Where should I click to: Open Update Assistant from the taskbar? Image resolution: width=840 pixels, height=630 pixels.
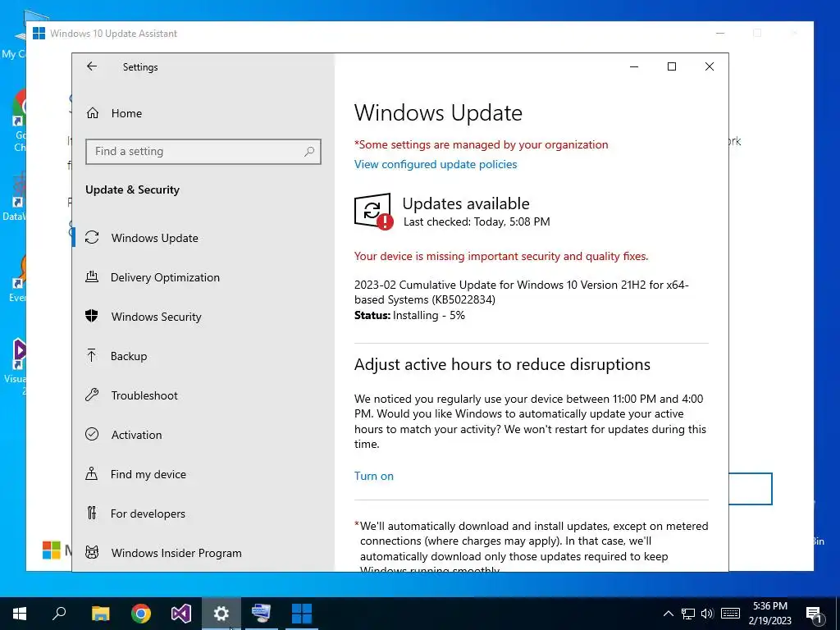tap(302, 614)
